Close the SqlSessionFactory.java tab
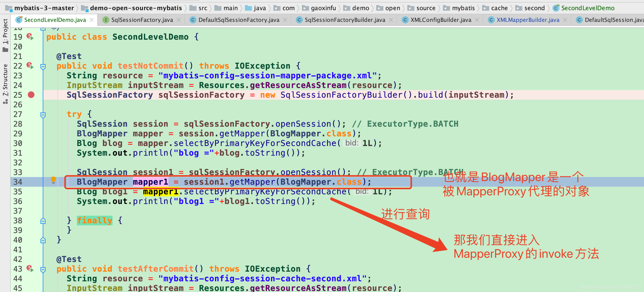Viewport: 644px width, 292px height. [x=179, y=20]
